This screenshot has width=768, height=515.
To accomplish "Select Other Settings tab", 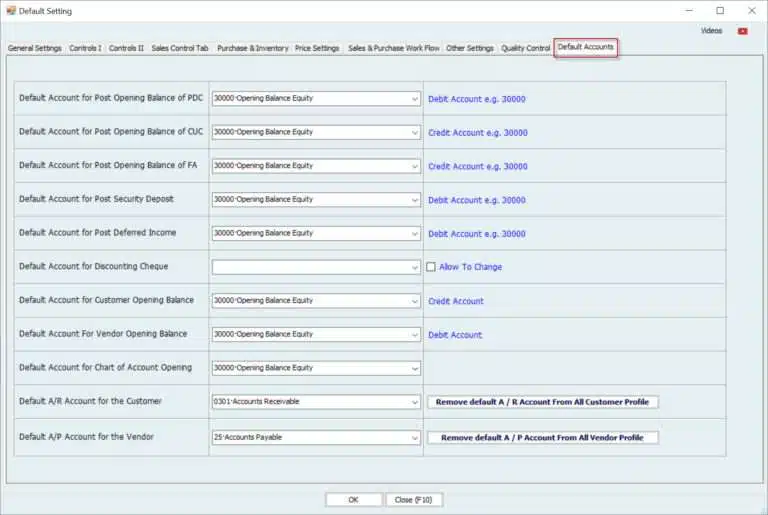I will point(470,48).
